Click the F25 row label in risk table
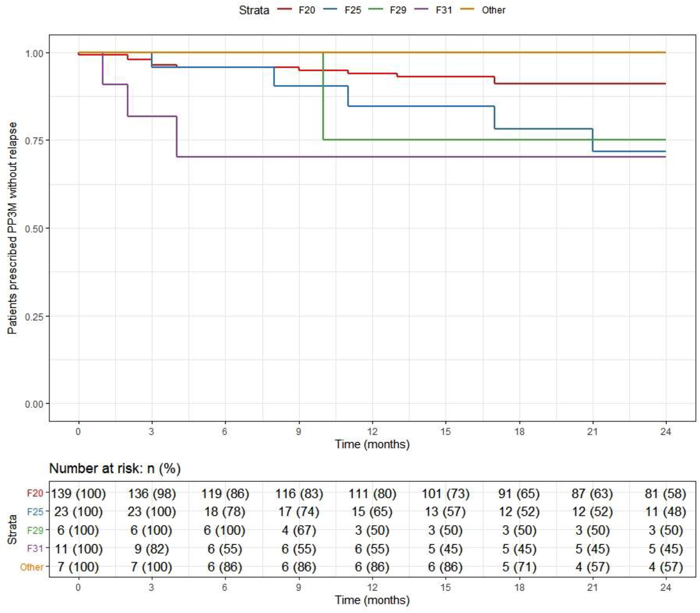This screenshot has width=700, height=613. point(35,512)
